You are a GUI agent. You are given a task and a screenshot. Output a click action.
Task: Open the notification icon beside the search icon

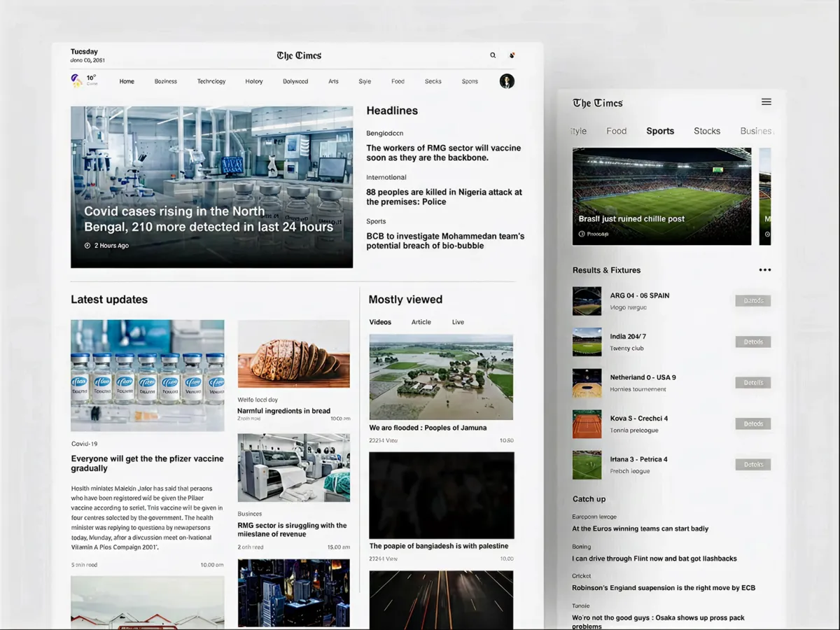(512, 55)
